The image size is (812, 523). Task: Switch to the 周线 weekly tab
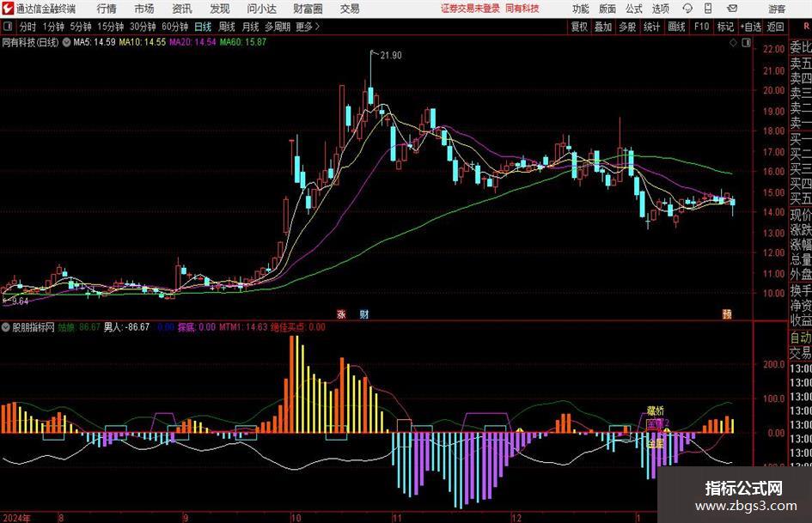click(227, 27)
